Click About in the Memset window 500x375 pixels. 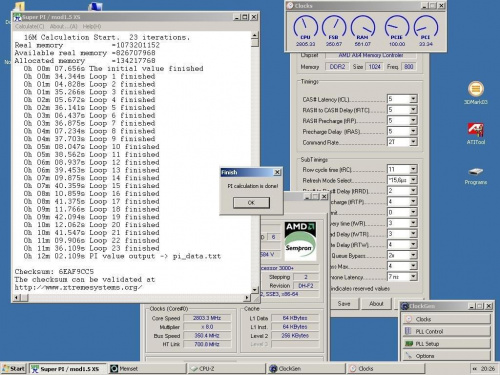(376, 304)
